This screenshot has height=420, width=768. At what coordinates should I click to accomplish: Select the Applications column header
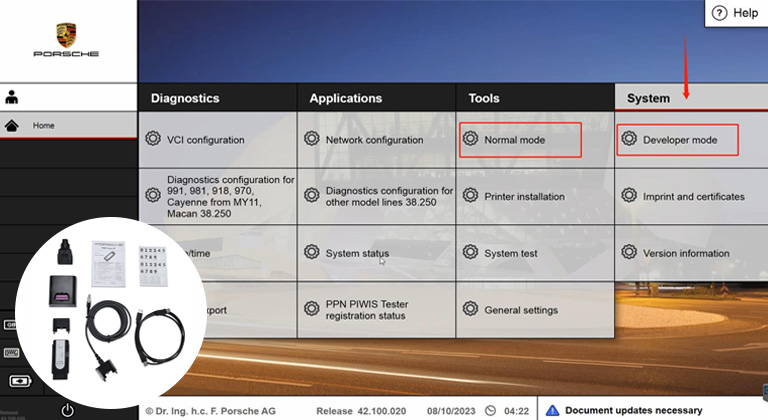pyautogui.click(x=345, y=98)
